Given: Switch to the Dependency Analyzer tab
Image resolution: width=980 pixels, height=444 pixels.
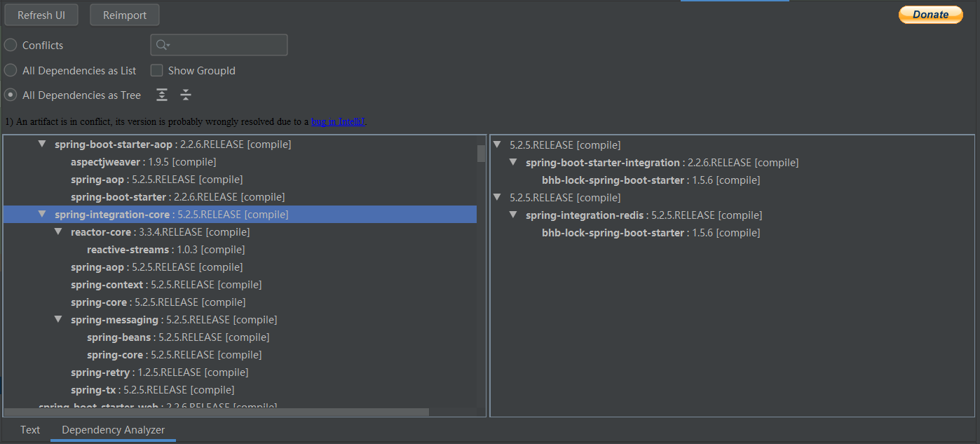Looking at the screenshot, I should 113,430.
